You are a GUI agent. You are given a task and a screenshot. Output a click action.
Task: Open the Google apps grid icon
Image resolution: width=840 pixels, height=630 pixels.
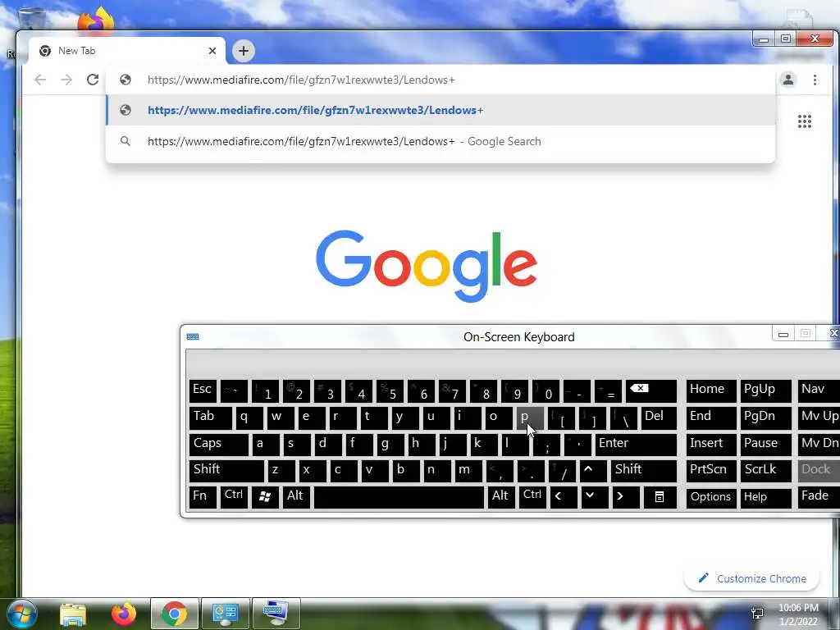coord(805,121)
